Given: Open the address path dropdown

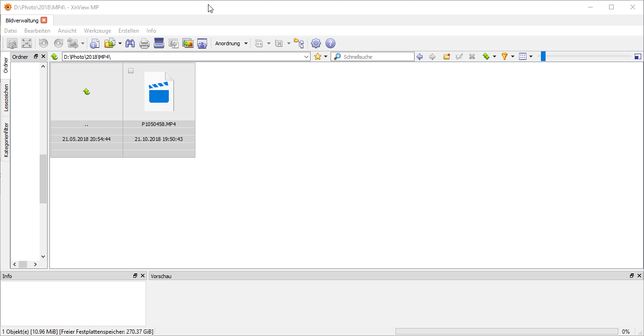Looking at the screenshot, I should tap(306, 57).
